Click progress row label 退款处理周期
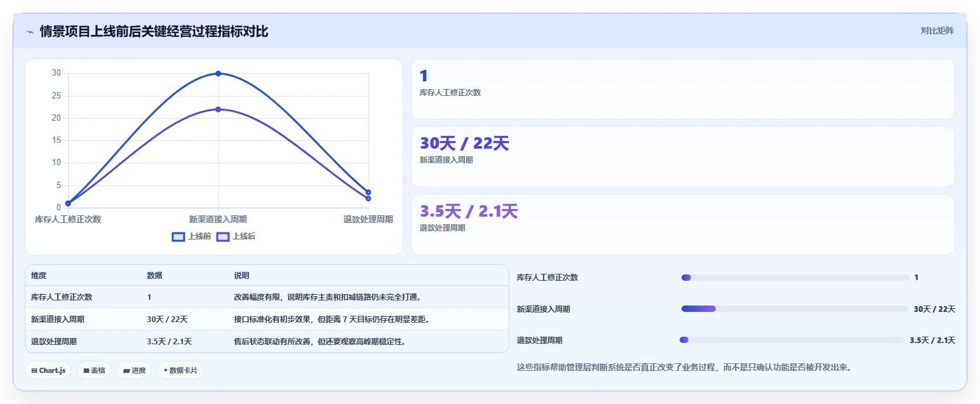Screen dimensions: 980x404 point(540,340)
